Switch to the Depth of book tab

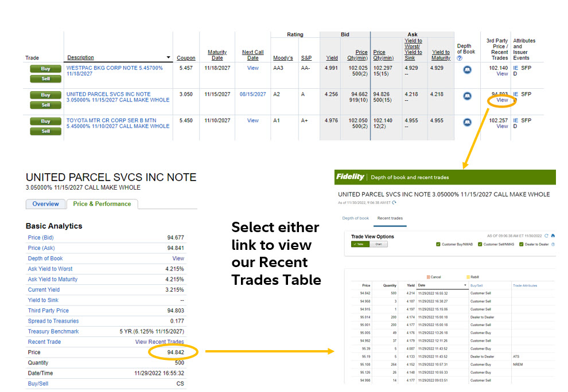coord(355,218)
